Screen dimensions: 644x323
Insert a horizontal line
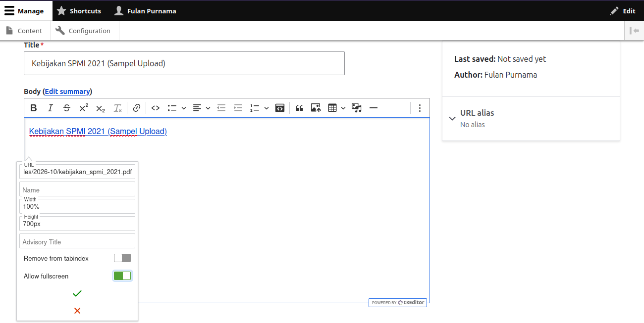(374, 108)
